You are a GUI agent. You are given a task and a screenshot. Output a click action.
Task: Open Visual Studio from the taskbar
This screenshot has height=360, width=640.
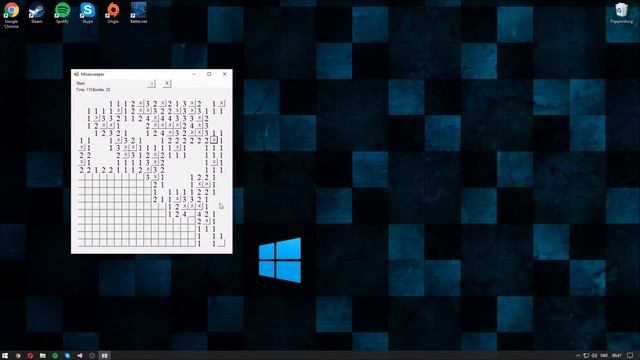click(x=80, y=356)
